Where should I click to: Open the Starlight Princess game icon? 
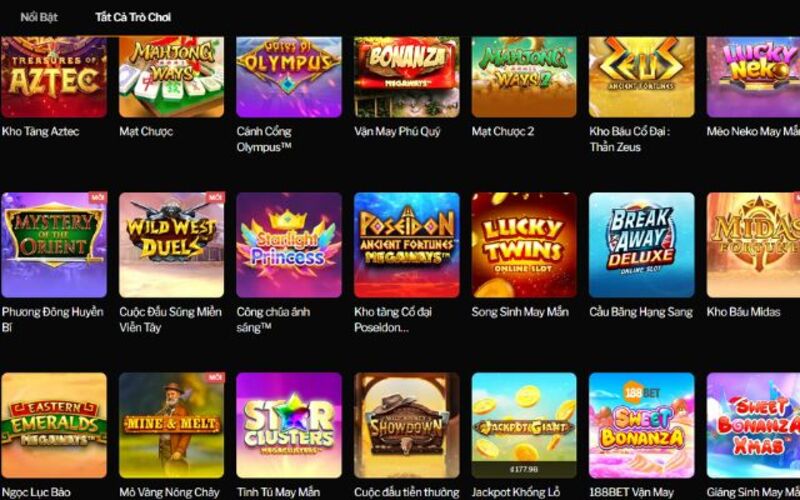coord(289,245)
